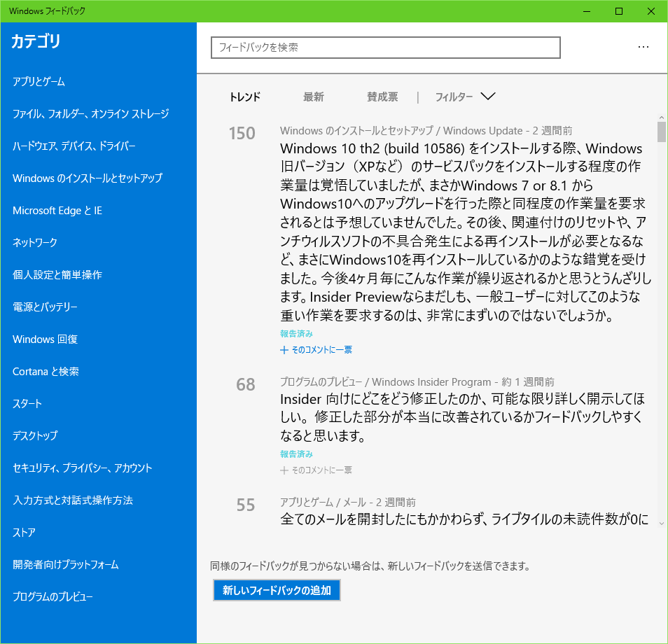Viewport: 668px width, 644px height.
Task: Choose Cortana と検索 category
Action: tap(46, 372)
